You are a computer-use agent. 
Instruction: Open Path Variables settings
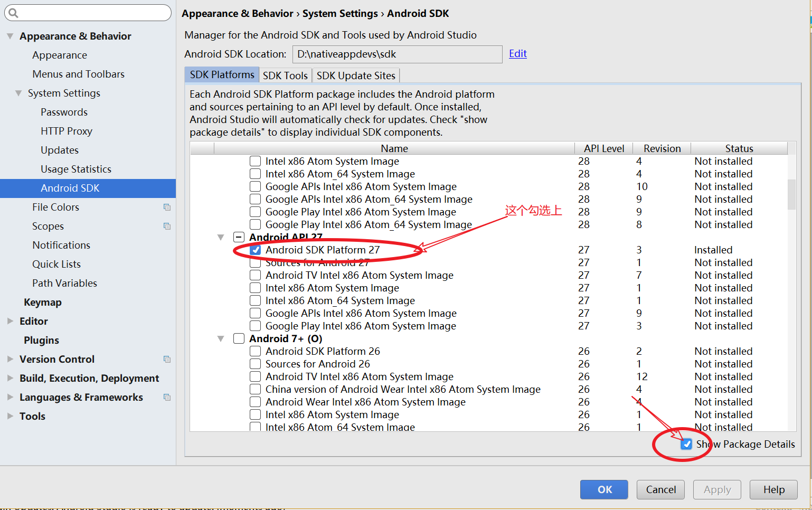click(x=65, y=283)
